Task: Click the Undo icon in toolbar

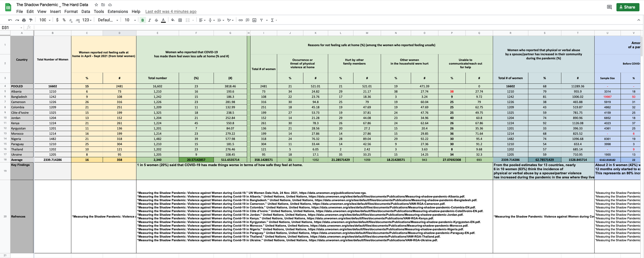Action: [10, 20]
